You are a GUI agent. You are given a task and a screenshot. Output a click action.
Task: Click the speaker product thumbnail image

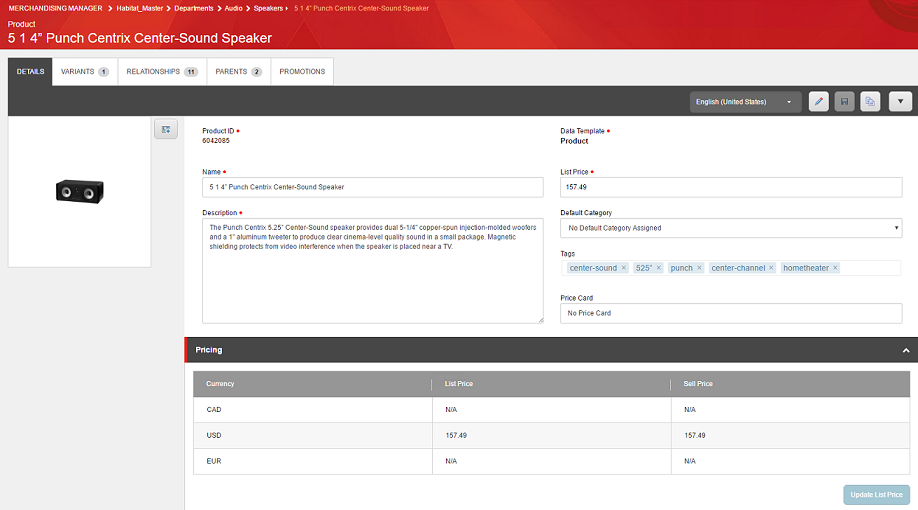tap(79, 191)
